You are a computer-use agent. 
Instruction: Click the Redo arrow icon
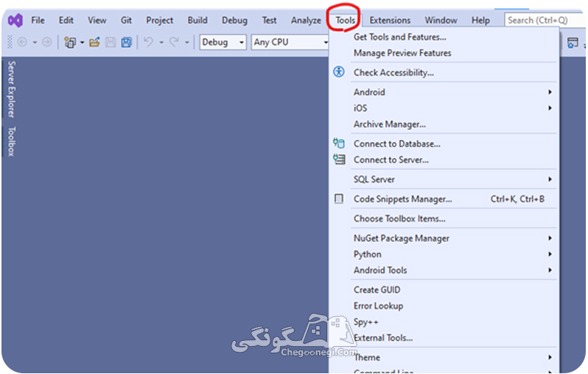(174, 42)
